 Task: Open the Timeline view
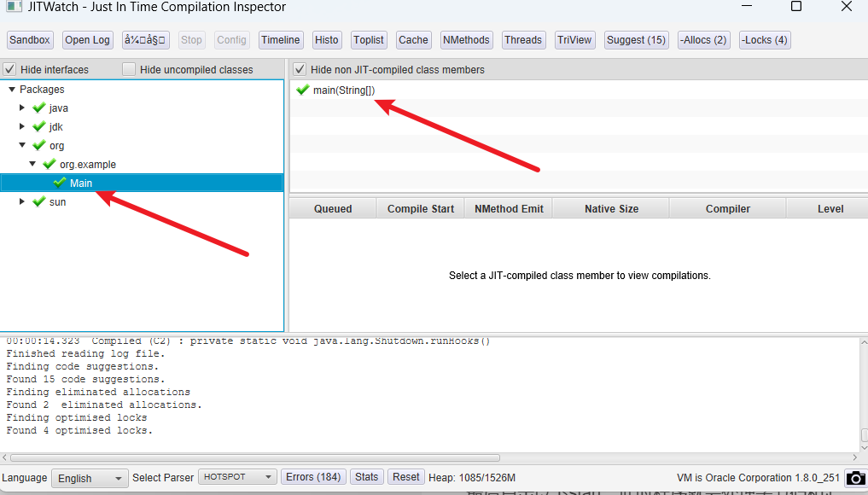[x=280, y=40]
